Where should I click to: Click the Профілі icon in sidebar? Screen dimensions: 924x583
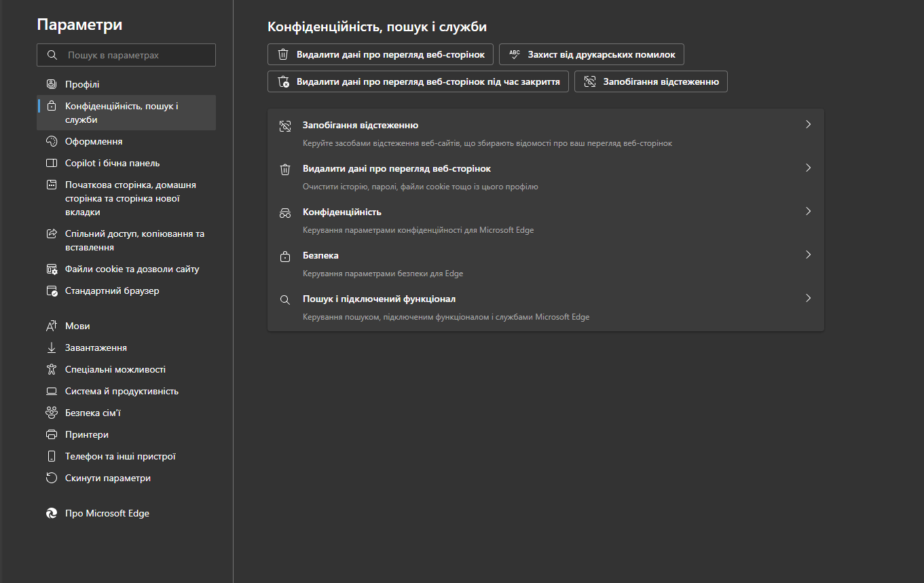coord(52,84)
